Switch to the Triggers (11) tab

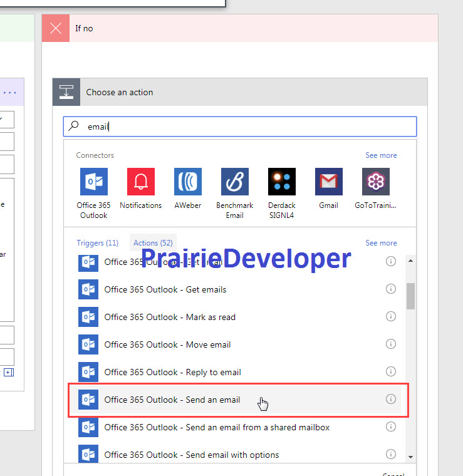98,243
